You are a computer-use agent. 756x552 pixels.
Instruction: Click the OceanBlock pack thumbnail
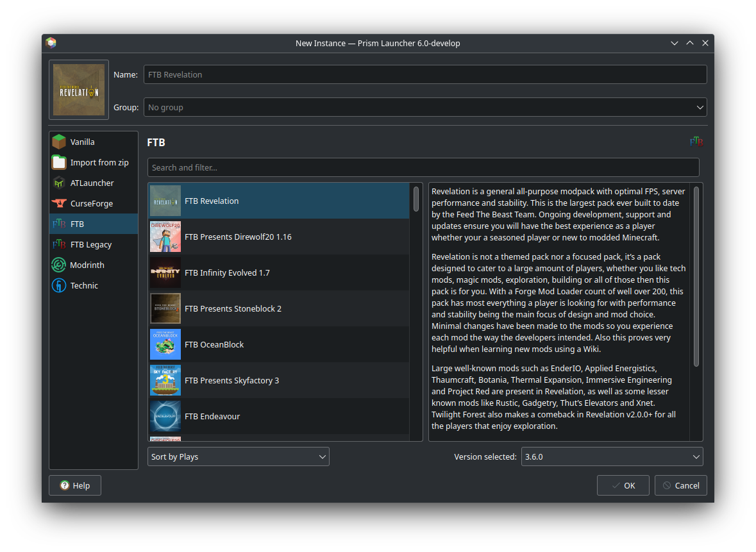[165, 344]
